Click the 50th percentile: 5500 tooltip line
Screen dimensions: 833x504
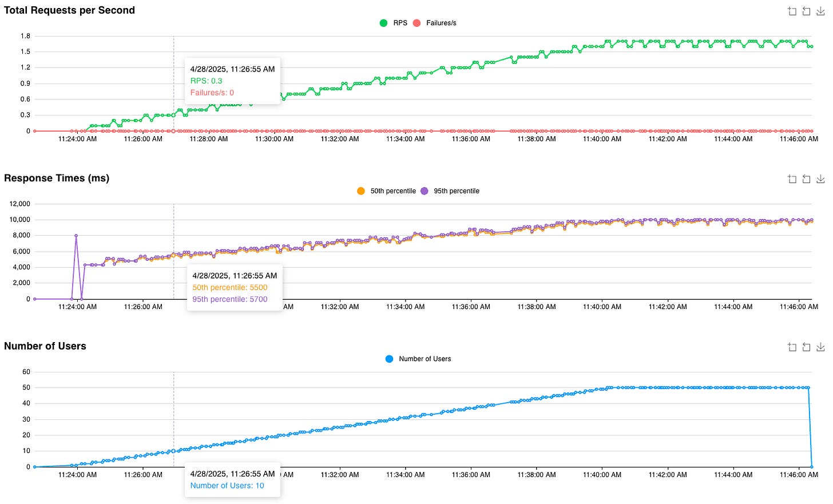point(230,288)
